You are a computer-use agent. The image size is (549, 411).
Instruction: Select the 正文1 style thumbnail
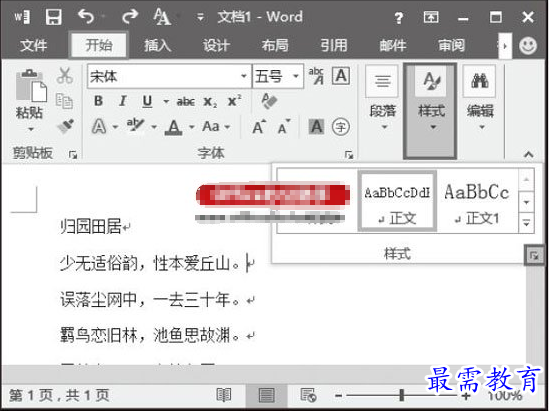pos(477,201)
